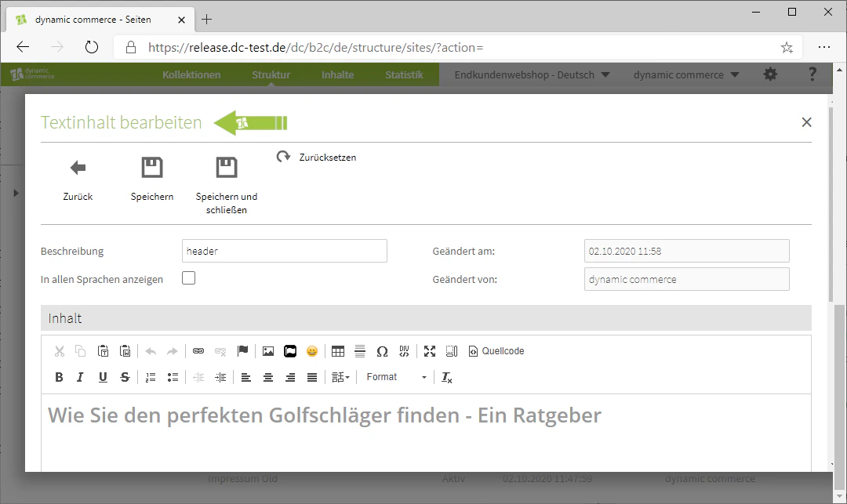Click the Zurück back button
This screenshot has width=847, height=504.
[78, 179]
